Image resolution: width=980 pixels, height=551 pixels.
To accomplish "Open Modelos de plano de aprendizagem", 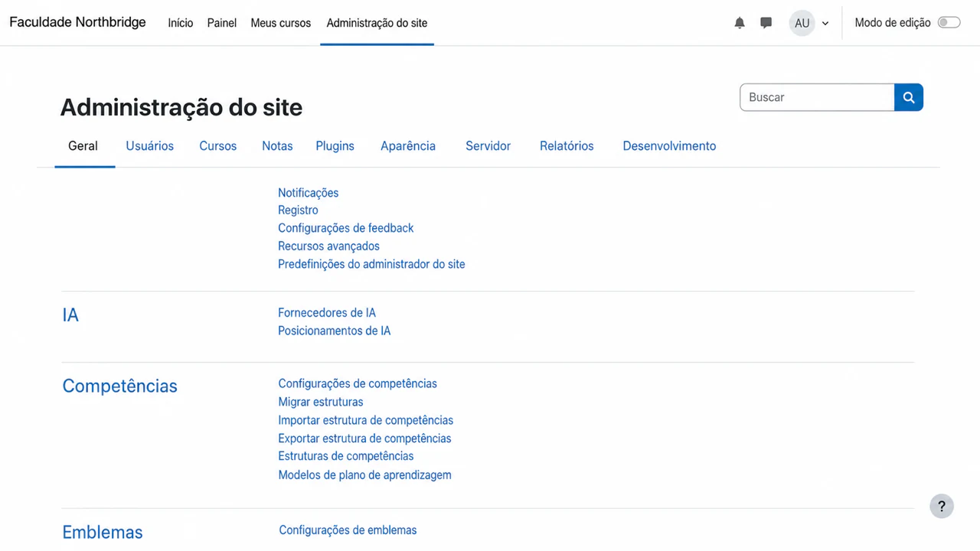I will coord(364,475).
